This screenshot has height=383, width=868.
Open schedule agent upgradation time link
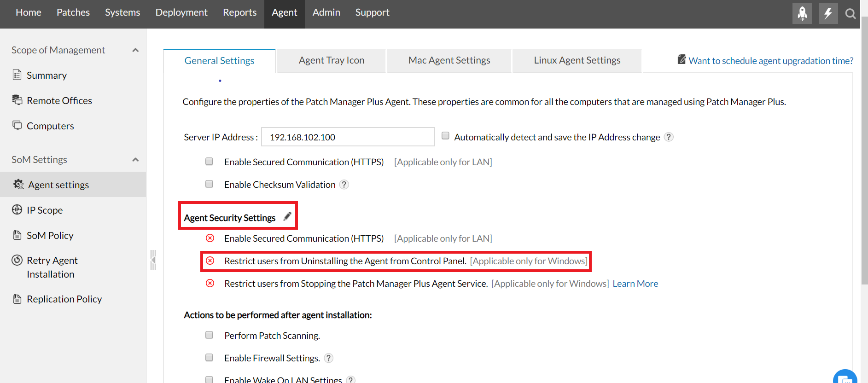pos(770,61)
